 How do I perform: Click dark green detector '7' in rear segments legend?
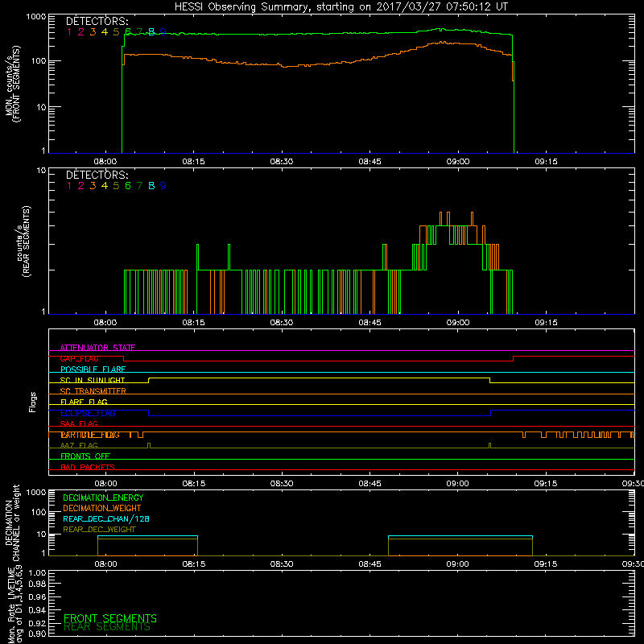point(139,186)
